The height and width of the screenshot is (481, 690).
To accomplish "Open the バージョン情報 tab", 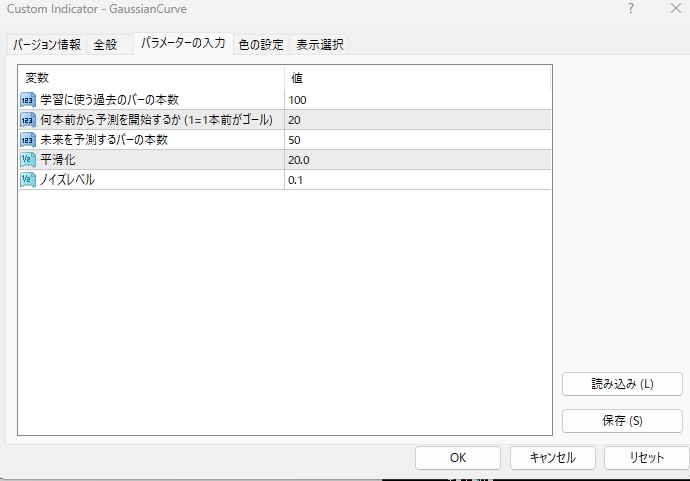I will [47, 44].
